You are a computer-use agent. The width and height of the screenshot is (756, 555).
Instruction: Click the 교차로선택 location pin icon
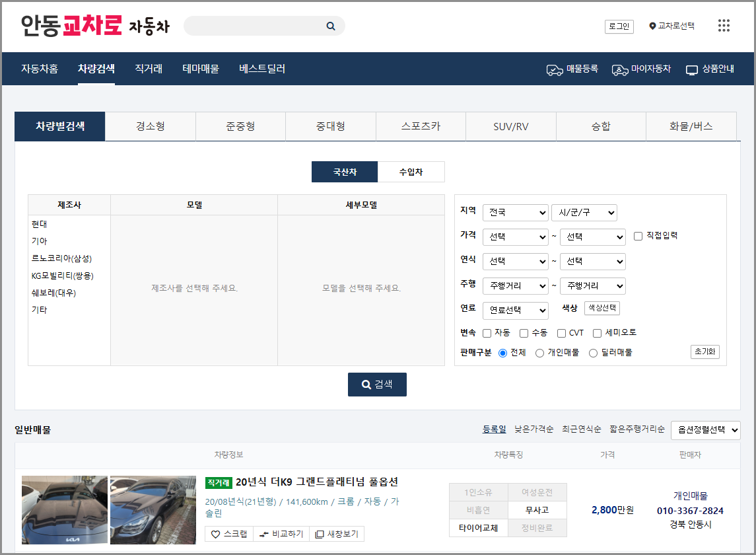pyautogui.click(x=654, y=26)
